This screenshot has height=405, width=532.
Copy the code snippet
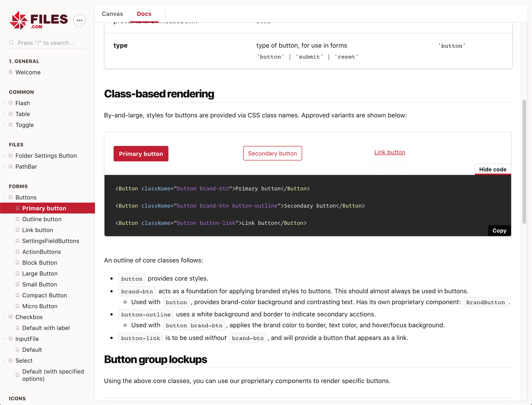coord(499,230)
